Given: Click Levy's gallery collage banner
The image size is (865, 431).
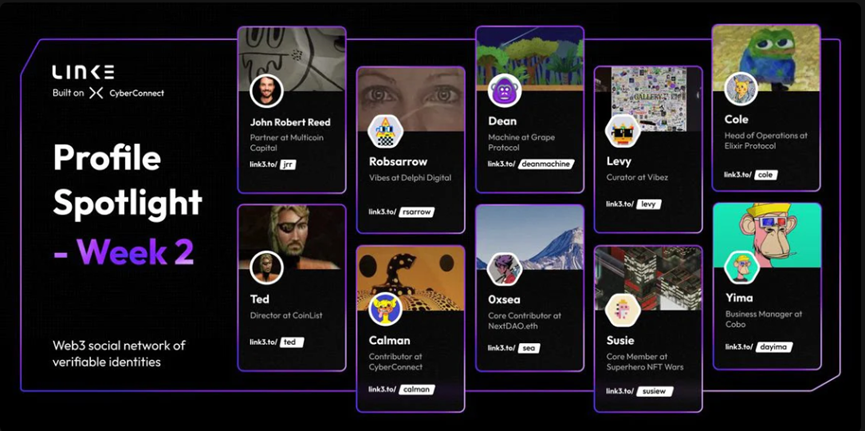Looking at the screenshot, I should click(648, 99).
